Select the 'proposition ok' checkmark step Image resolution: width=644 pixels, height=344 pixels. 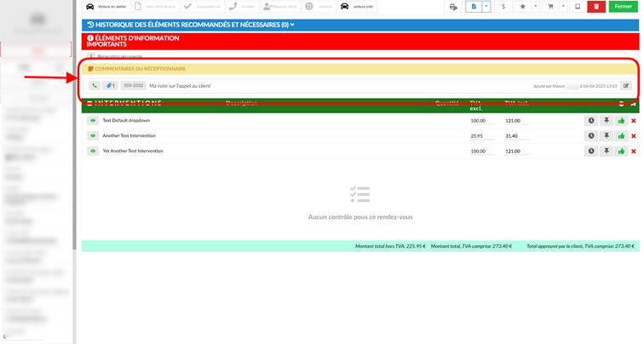[203, 7]
